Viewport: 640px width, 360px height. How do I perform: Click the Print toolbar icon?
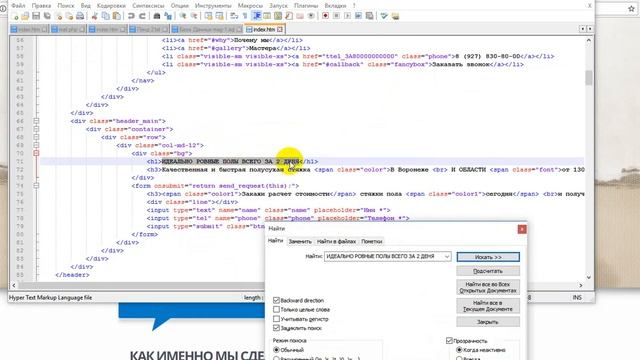(x=80, y=16)
